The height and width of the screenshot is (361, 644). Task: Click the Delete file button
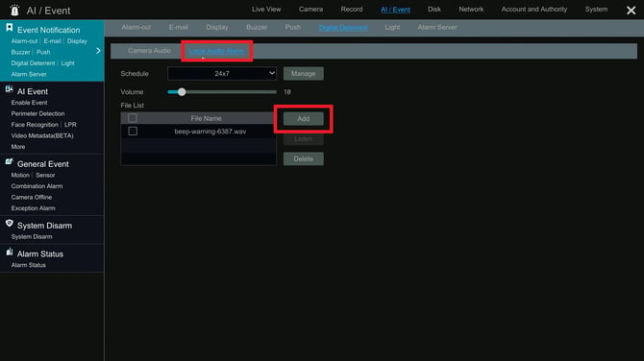click(x=303, y=158)
